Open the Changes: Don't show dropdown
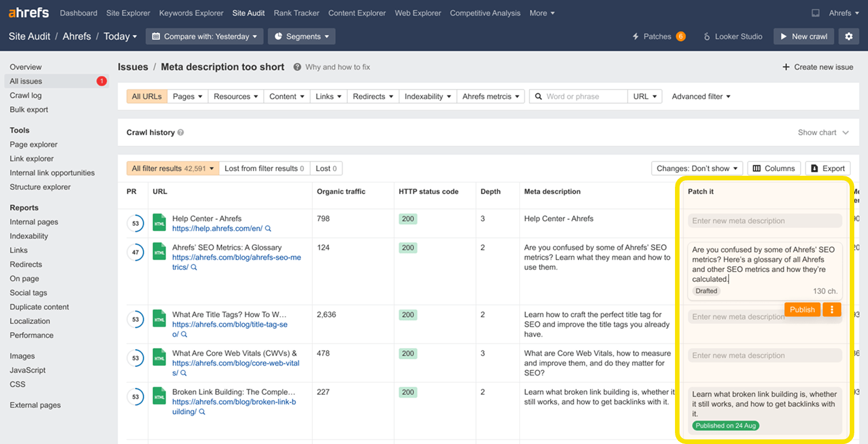868x444 pixels. [697, 168]
